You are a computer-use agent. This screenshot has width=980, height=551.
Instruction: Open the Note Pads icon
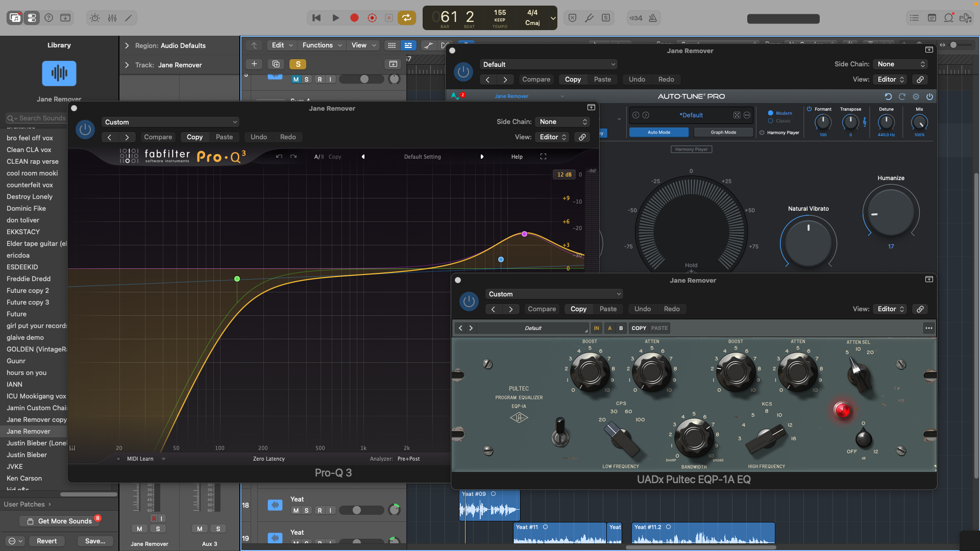coord(932,18)
